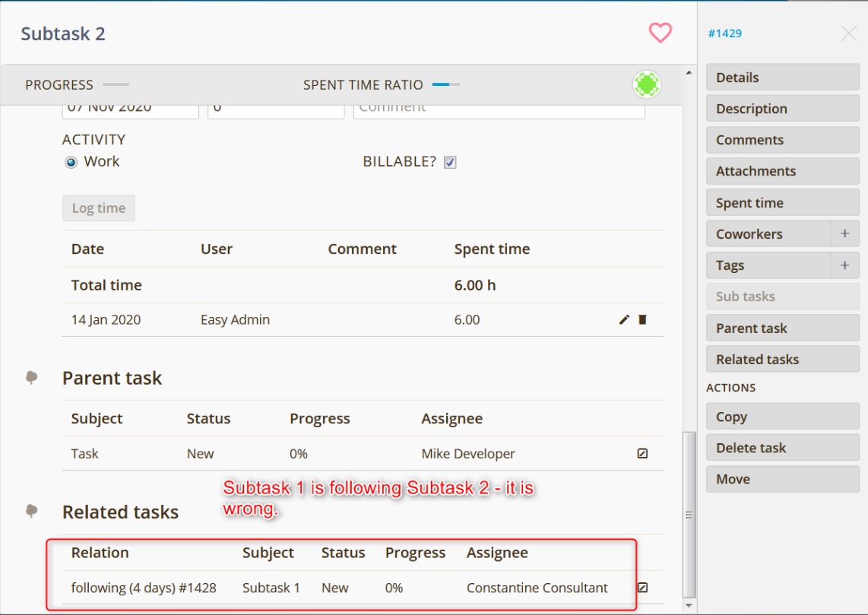Click the scrollbar down arrow

689,605
